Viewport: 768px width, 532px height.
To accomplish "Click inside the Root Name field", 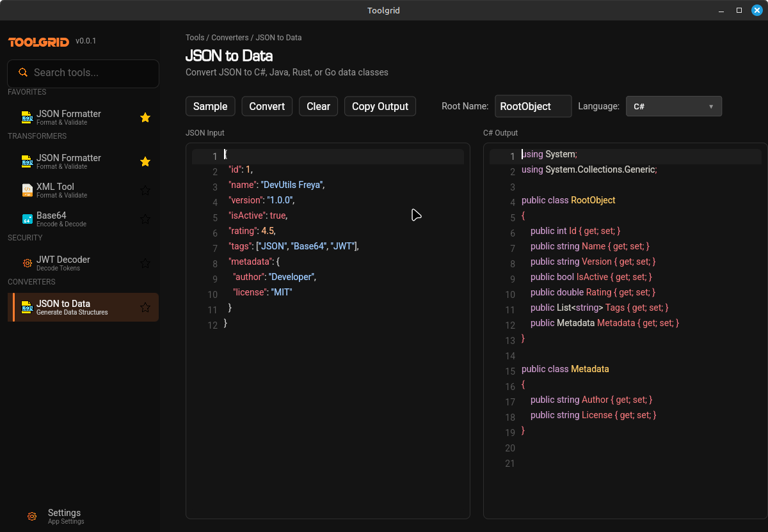I will tap(532, 106).
